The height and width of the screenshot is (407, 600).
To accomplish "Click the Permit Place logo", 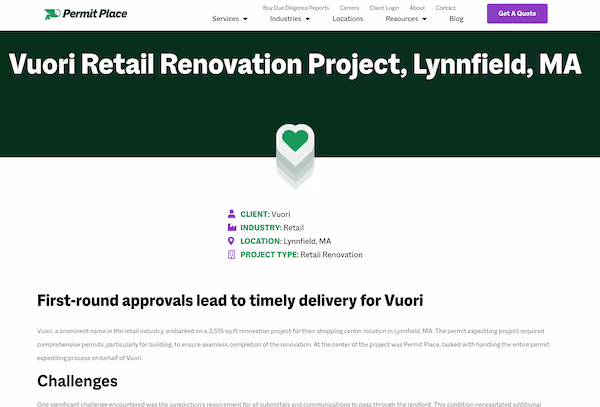I will point(86,14).
